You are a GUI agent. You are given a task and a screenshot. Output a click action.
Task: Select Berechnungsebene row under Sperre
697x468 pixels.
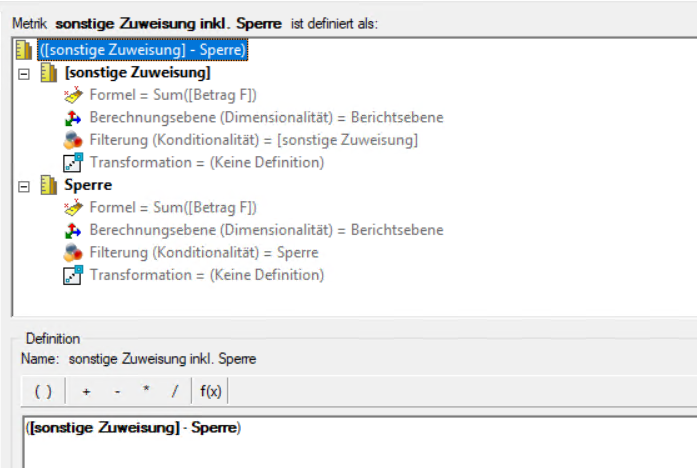[266, 230]
